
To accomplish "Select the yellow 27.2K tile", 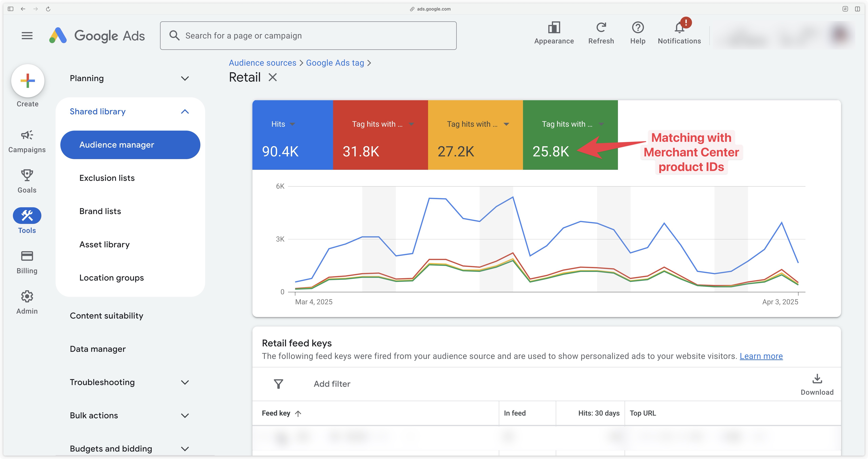I will click(475, 135).
